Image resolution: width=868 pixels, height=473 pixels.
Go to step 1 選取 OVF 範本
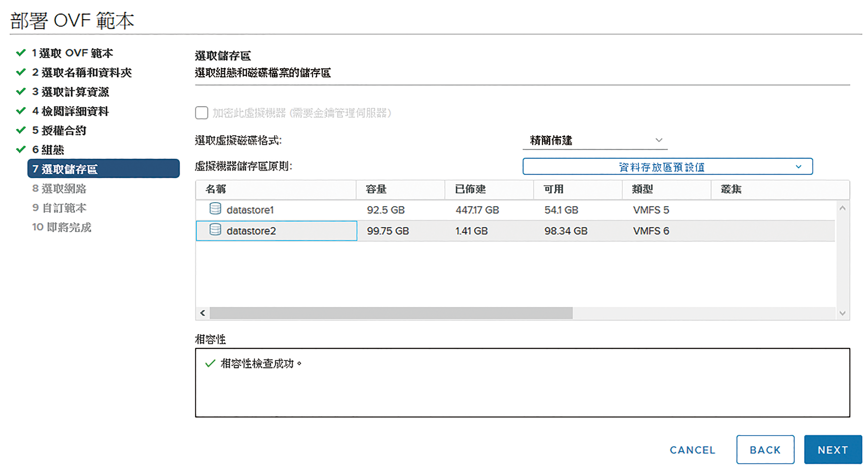pos(73,53)
